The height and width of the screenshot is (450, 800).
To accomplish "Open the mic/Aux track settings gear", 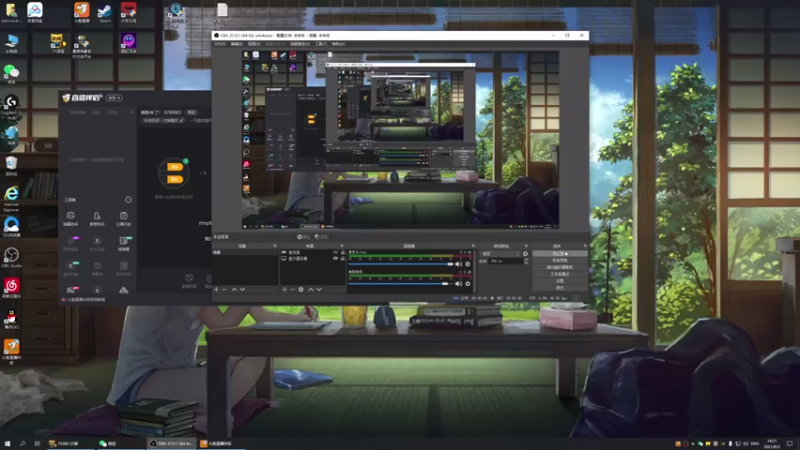I will 468,264.
